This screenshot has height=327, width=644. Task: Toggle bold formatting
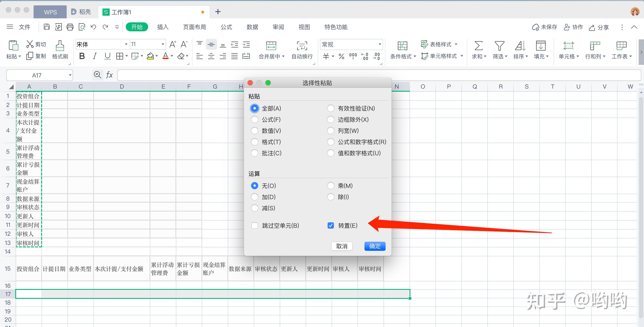click(x=81, y=56)
